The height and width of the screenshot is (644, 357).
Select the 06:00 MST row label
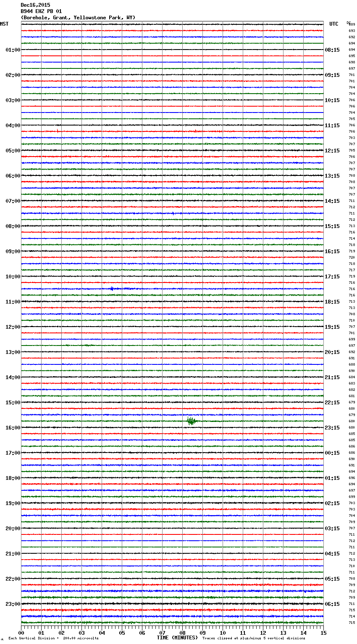[13, 176]
